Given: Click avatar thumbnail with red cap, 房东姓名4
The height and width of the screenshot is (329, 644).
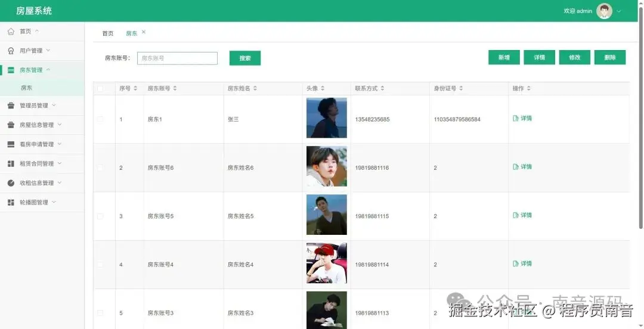Looking at the screenshot, I should pos(327,263).
